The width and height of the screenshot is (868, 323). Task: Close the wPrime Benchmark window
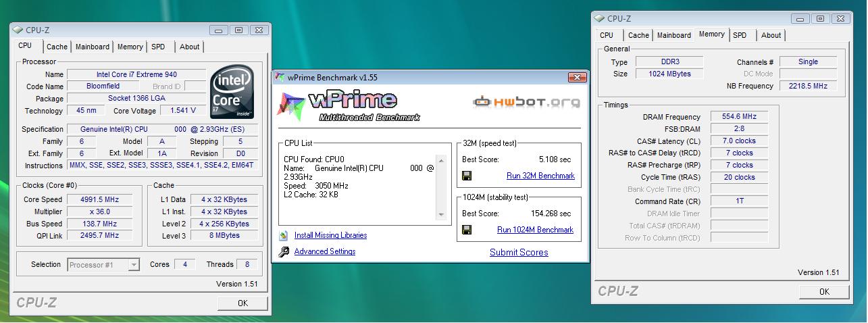578,78
